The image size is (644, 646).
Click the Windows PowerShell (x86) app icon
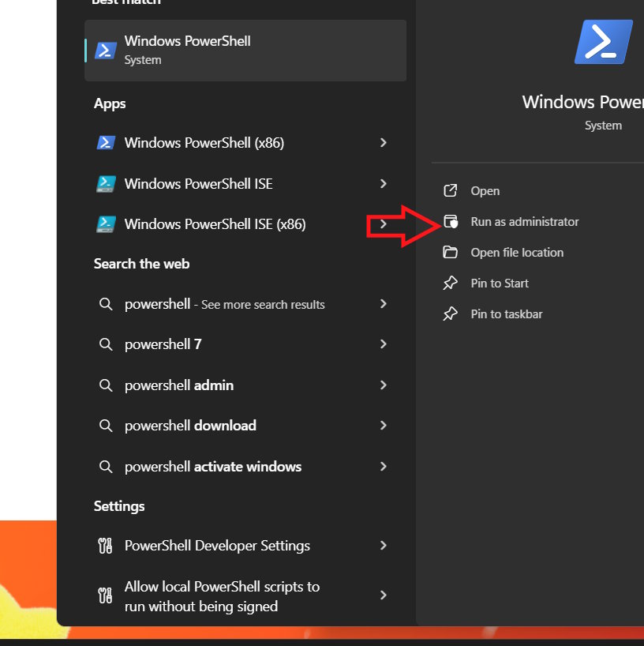[x=106, y=143]
